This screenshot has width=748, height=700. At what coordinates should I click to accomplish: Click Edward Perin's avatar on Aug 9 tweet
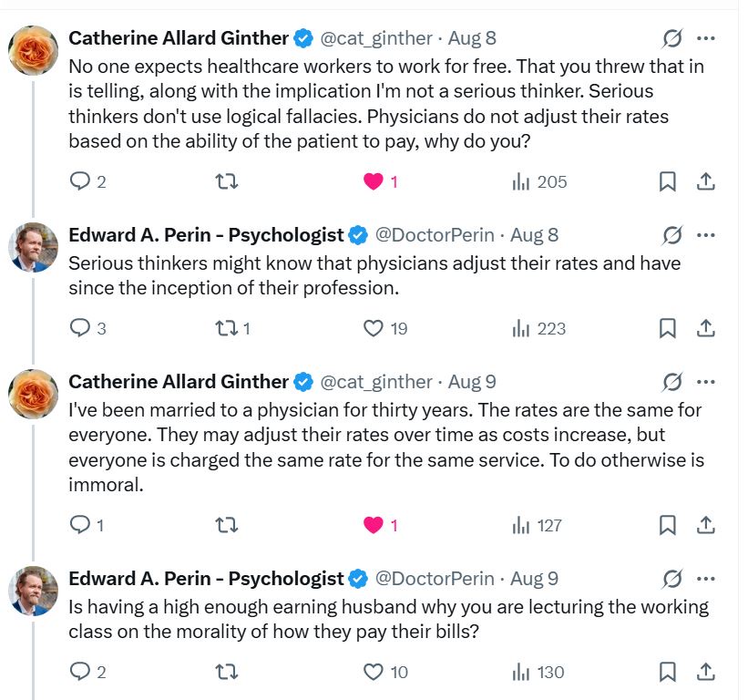point(34,591)
